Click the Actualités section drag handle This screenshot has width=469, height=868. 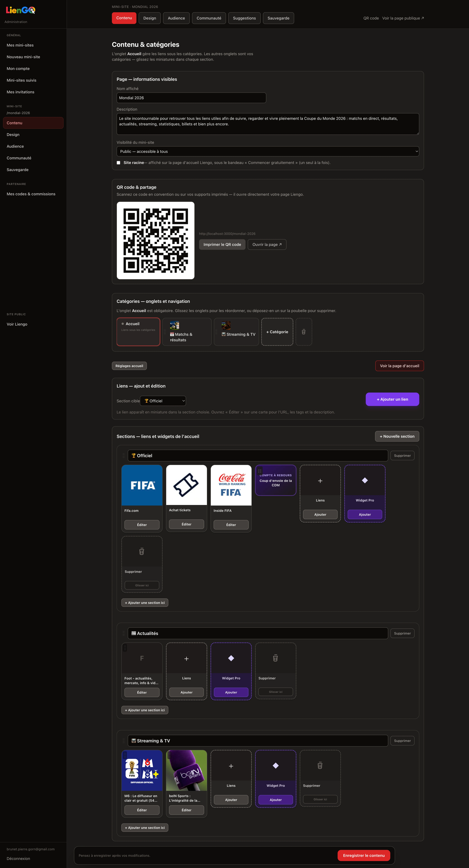pyautogui.click(x=123, y=633)
